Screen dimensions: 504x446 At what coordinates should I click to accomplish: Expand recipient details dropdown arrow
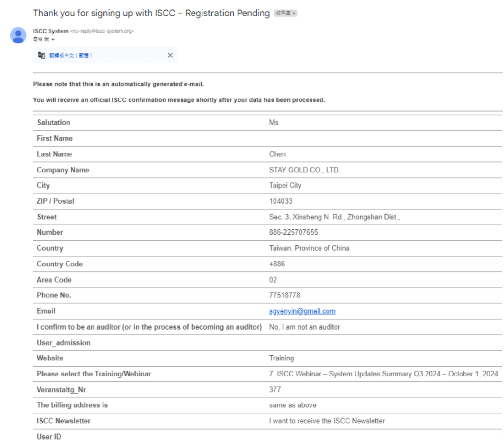pos(53,40)
